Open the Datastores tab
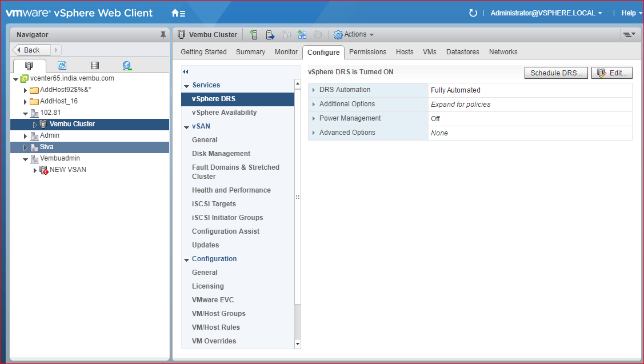644x364 pixels. [x=463, y=52]
